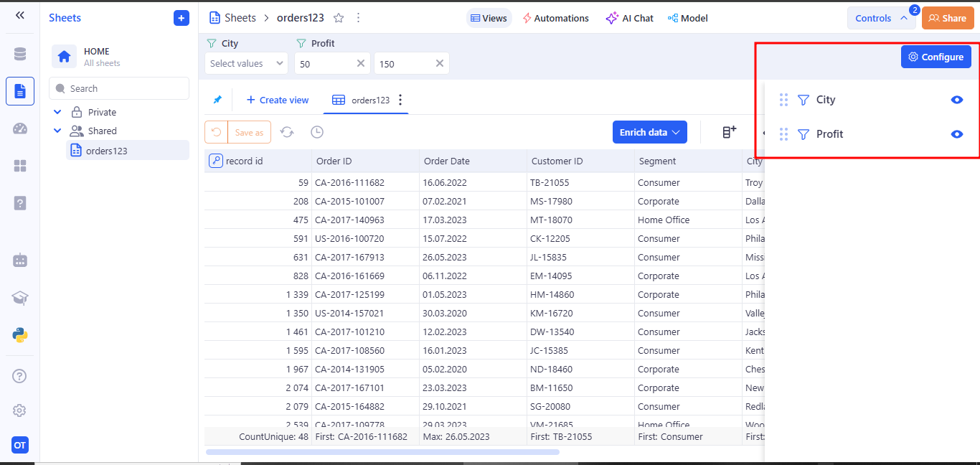Select the Sheets document icon in left rail
Image resolution: width=980 pixels, height=465 pixels.
coord(19,91)
